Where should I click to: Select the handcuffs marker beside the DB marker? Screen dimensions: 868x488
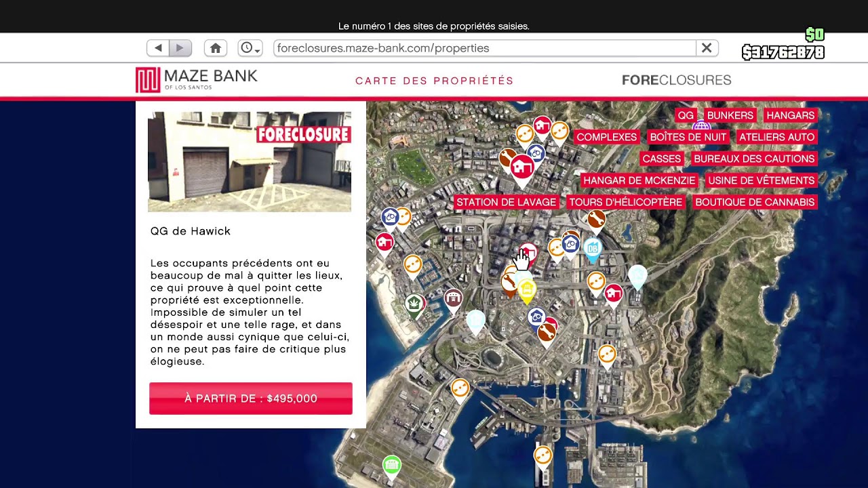(x=571, y=245)
